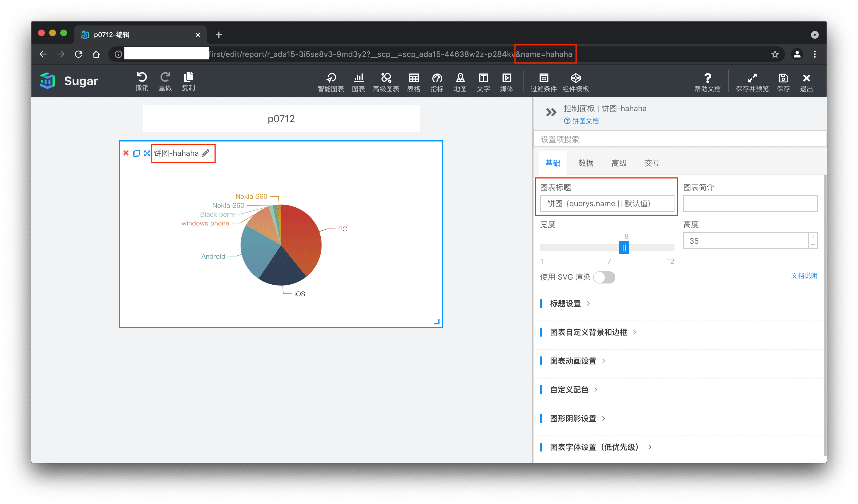Insert a 表格 table component
This screenshot has width=858, height=504.
click(414, 82)
